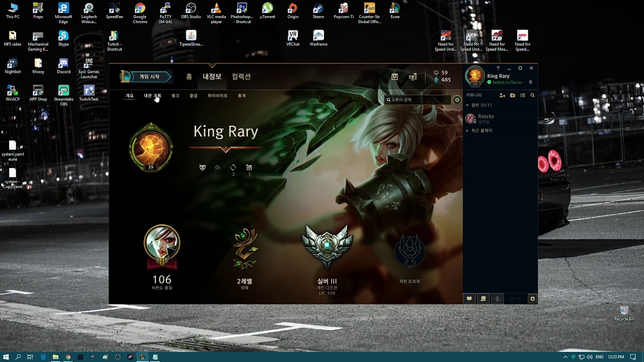
Task: Open Recycle Bin on desktop
Action: [624, 313]
